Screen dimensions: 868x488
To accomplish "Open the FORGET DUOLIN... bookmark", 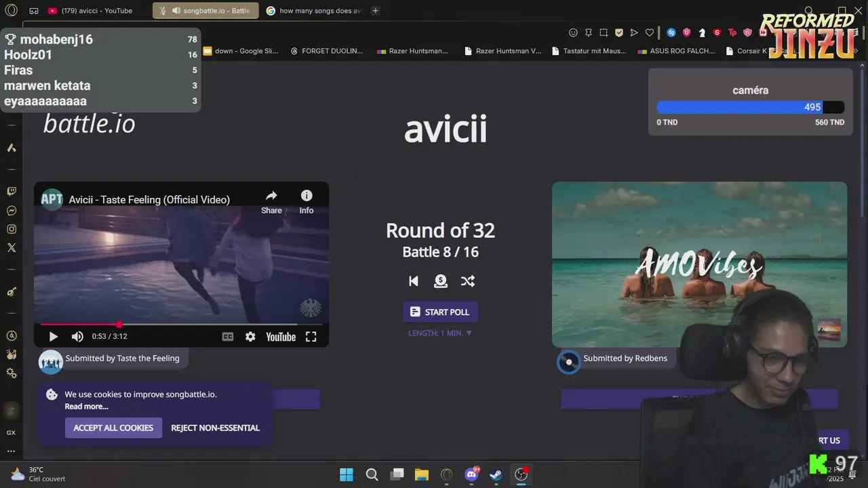I will tap(326, 51).
